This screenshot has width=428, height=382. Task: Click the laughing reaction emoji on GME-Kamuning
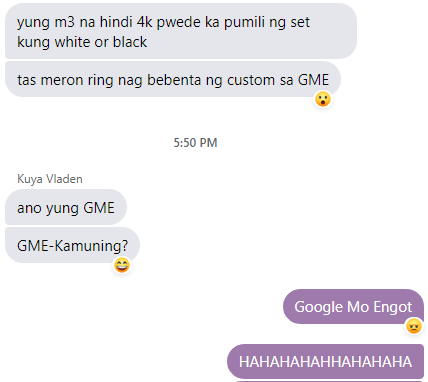(x=122, y=265)
